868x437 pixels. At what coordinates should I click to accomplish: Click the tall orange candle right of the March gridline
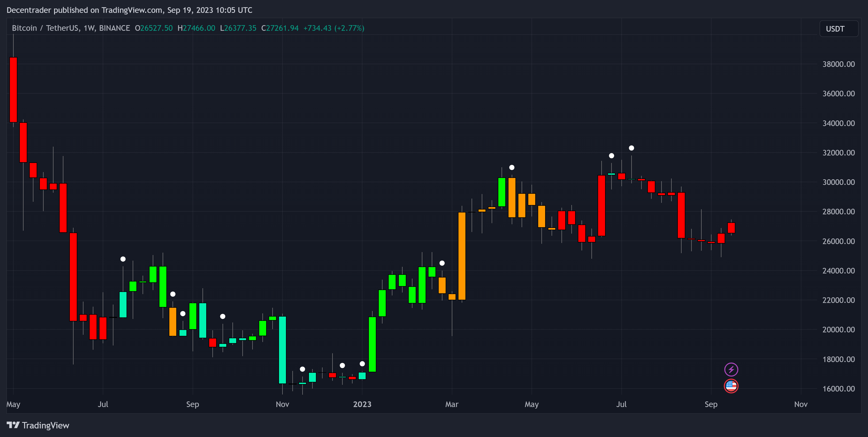(x=462, y=256)
